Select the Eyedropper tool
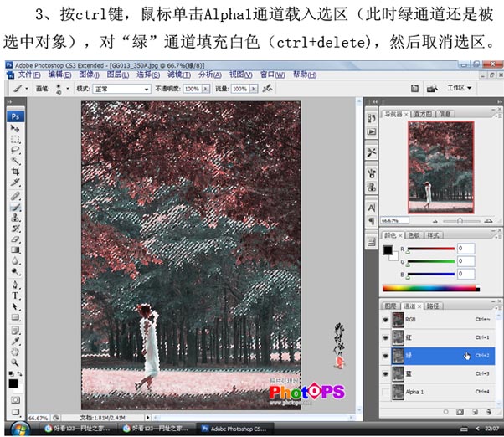Viewport: 504px width, 437px height. [x=15, y=342]
